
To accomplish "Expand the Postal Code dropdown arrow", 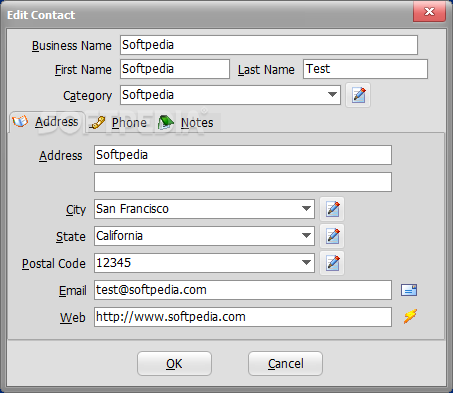I will (x=306, y=263).
